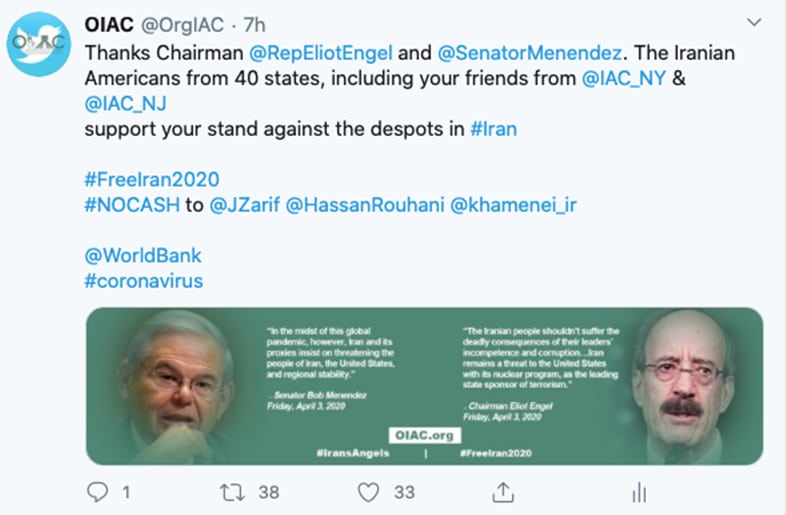Expand the tweet options chevron

(754, 22)
